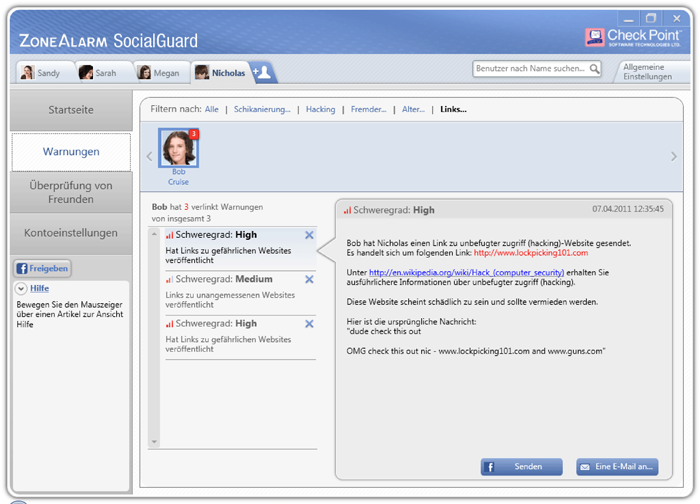
Task: Select the Nicholas profile tab
Action: (221, 72)
